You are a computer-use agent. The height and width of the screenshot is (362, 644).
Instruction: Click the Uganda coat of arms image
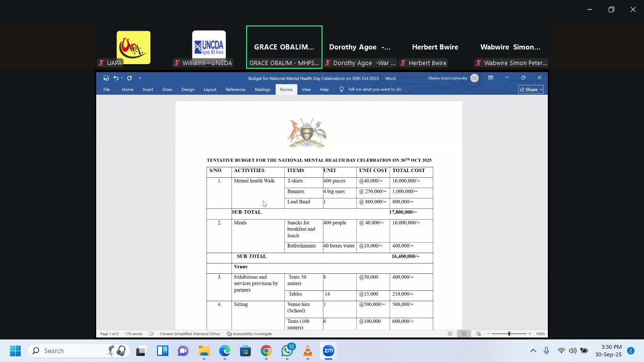click(307, 133)
